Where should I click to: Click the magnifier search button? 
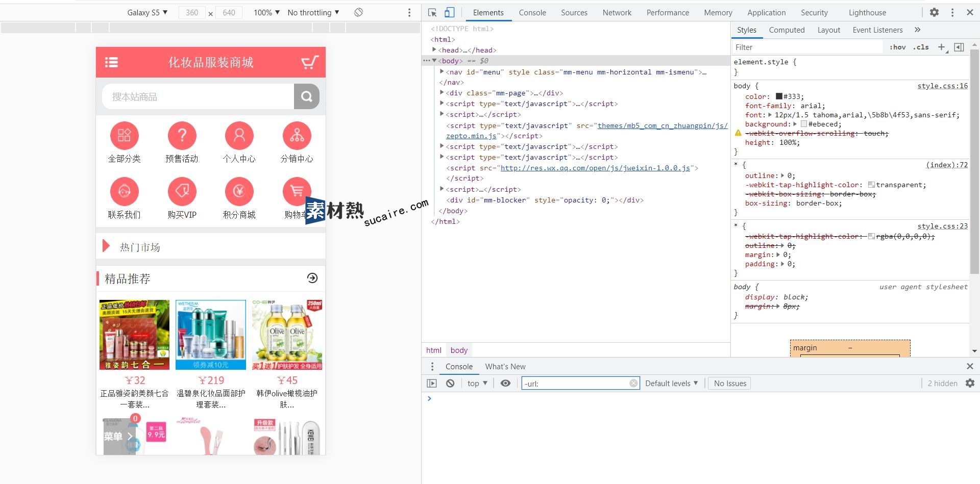click(307, 96)
